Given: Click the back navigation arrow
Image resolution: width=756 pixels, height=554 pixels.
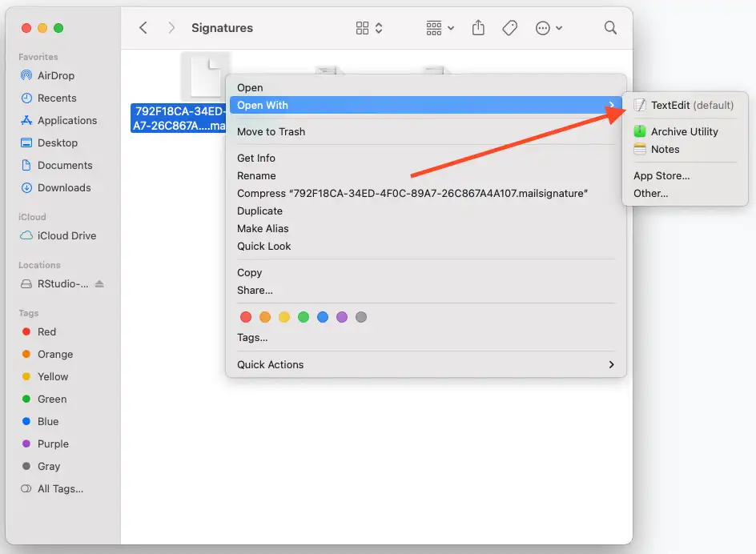Looking at the screenshot, I should tap(143, 28).
